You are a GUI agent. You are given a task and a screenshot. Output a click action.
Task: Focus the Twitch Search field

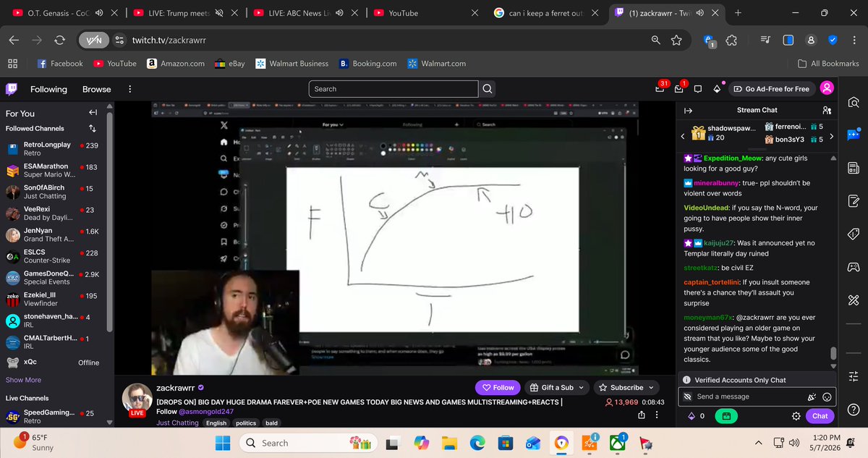393,89
